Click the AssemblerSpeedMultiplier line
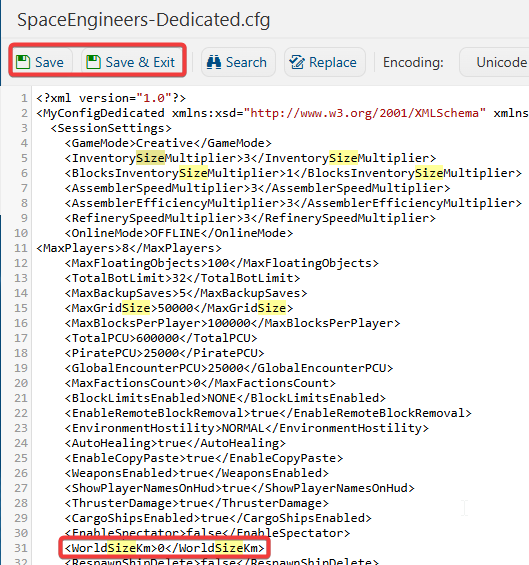The image size is (529, 565). pyautogui.click(x=257, y=188)
